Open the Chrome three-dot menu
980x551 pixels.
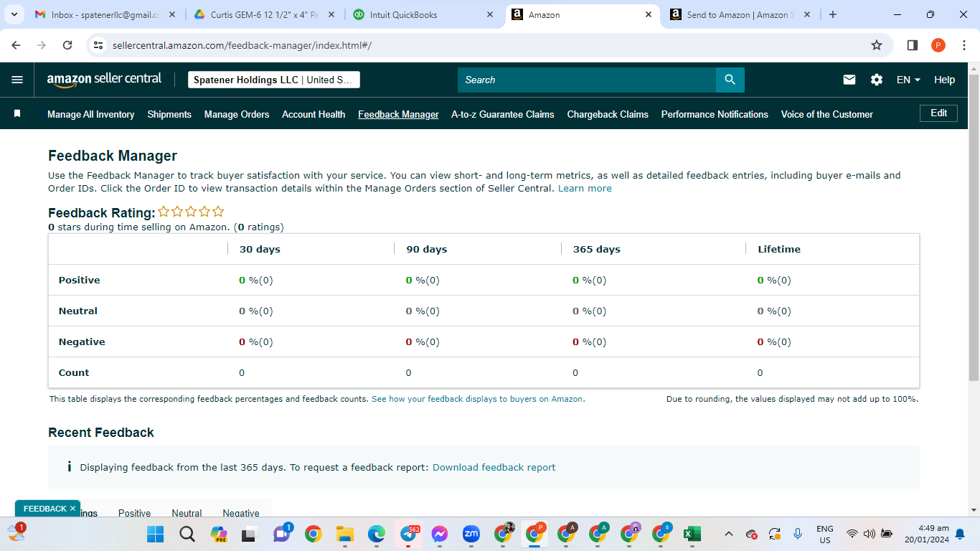963,45
